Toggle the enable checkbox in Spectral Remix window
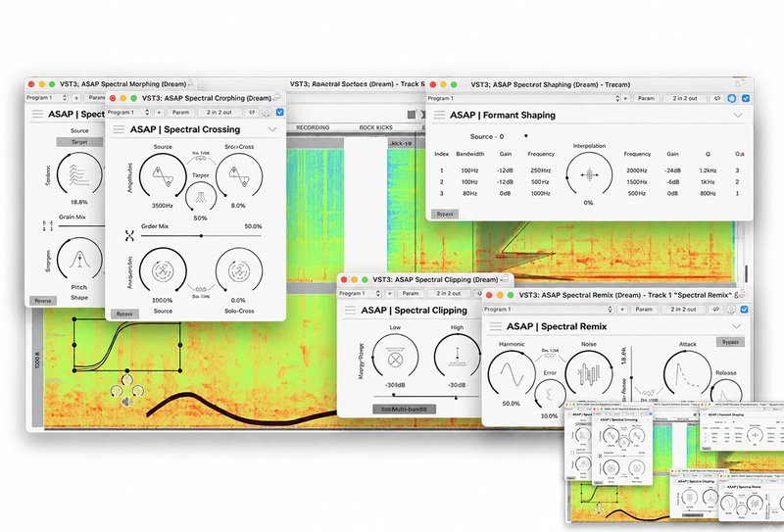784x532 pixels. pyautogui.click(x=744, y=310)
